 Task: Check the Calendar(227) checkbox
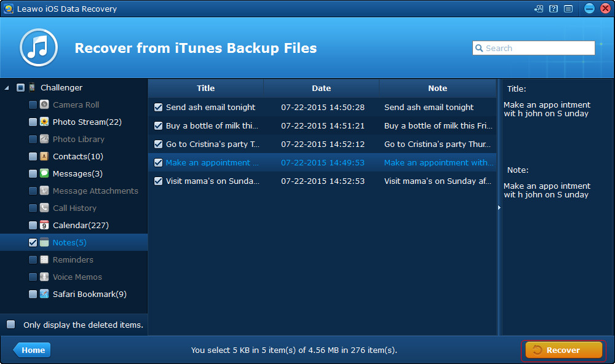click(x=33, y=225)
